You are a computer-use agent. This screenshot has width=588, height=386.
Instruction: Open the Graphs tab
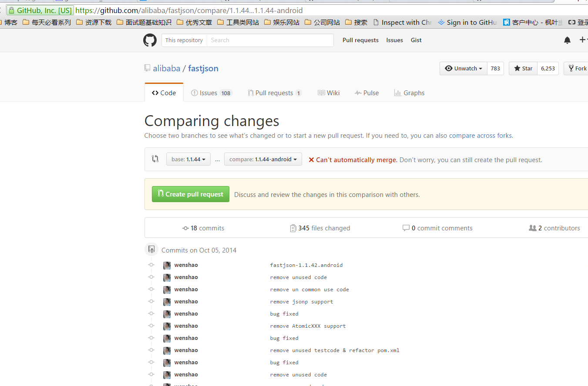click(409, 93)
